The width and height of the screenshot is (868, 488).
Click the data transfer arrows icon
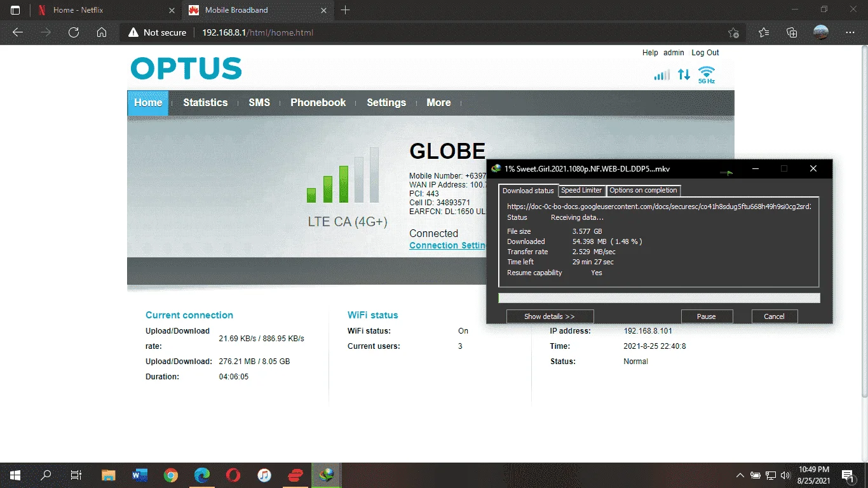pos(684,74)
